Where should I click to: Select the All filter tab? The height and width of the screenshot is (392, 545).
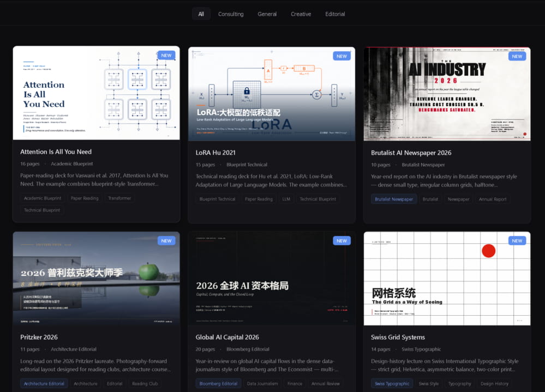201,14
